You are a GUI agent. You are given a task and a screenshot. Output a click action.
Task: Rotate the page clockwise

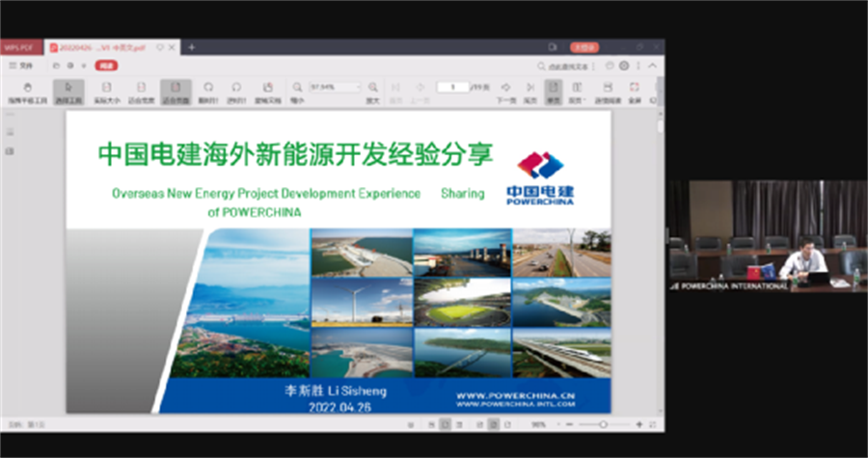click(208, 93)
